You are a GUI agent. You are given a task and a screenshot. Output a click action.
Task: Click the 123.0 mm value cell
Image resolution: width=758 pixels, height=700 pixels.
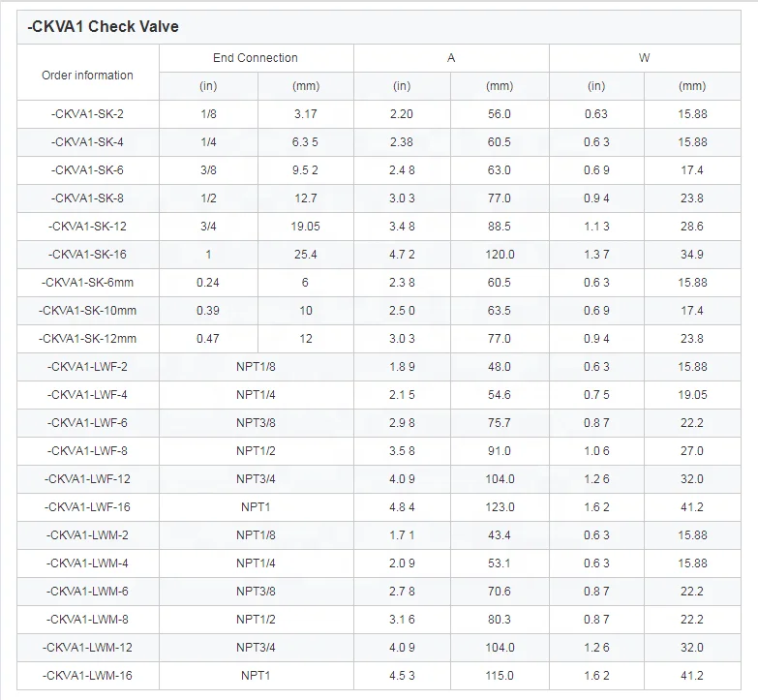[500, 507]
